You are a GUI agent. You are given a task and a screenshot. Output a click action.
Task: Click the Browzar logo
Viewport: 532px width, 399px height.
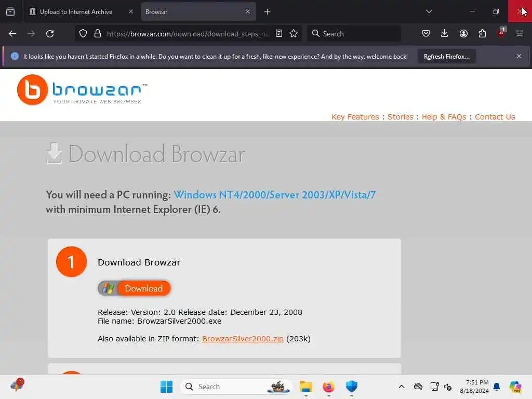click(83, 90)
